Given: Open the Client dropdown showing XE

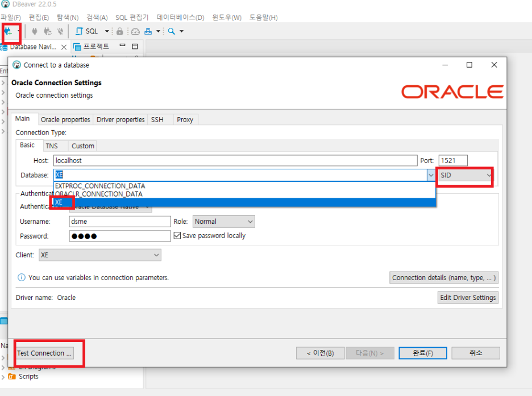Looking at the screenshot, I should coord(100,255).
